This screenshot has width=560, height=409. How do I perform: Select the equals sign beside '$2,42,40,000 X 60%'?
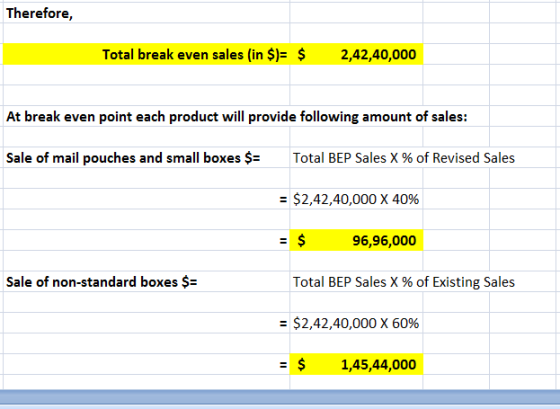click(x=283, y=324)
